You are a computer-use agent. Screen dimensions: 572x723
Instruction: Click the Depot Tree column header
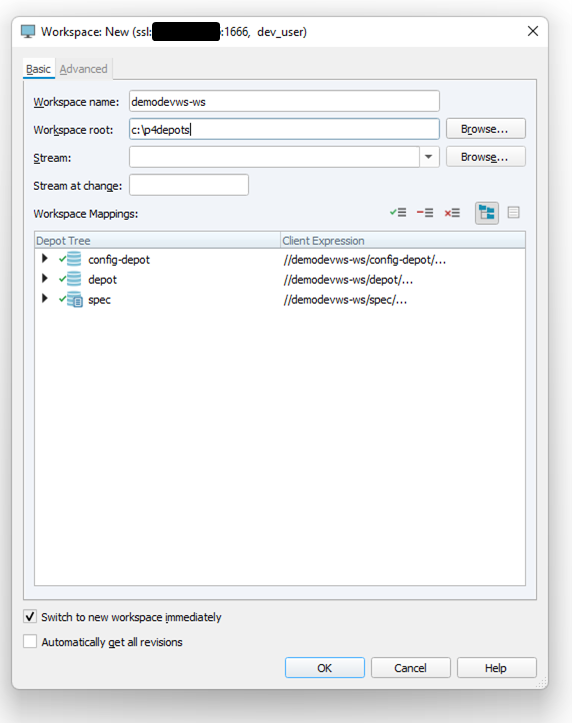158,240
